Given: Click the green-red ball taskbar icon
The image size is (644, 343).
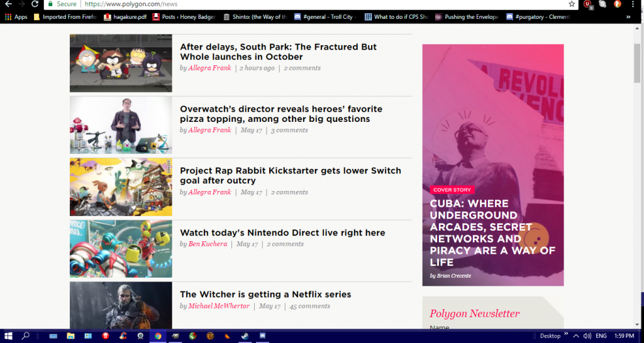Looking at the screenshot, I should tap(192, 336).
